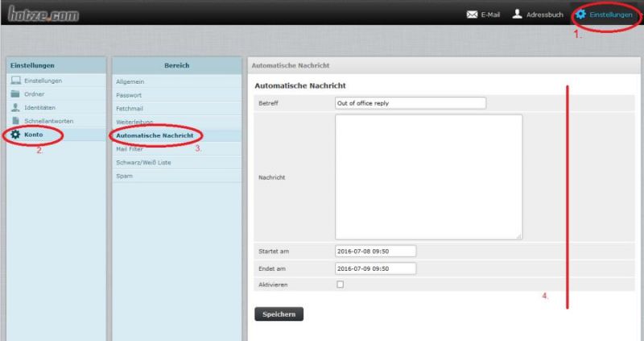Select Fetchmail in the Bereich list
Viewport: 644px width, 341px height.
pyautogui.click(x=130, y=108)
